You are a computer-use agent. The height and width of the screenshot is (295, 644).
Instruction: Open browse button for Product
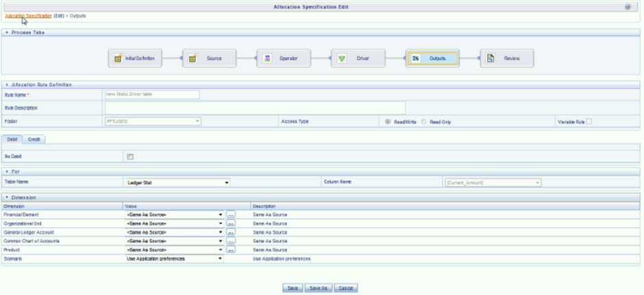pyautogui.click(x=231, y=250)
